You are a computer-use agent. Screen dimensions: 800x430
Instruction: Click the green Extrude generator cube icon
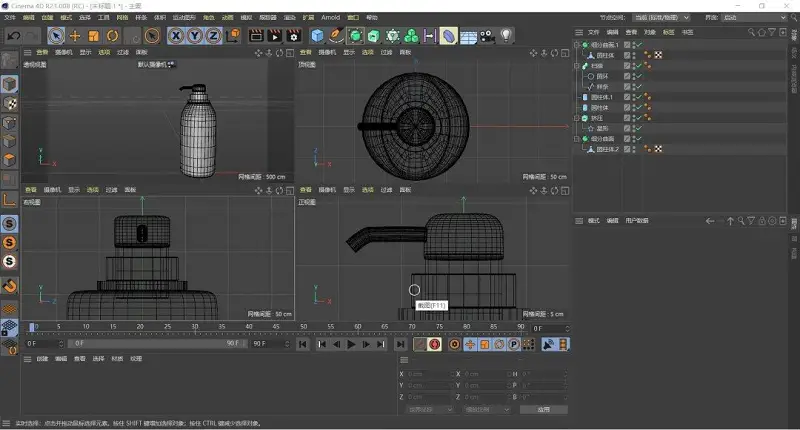click(373, 36)
